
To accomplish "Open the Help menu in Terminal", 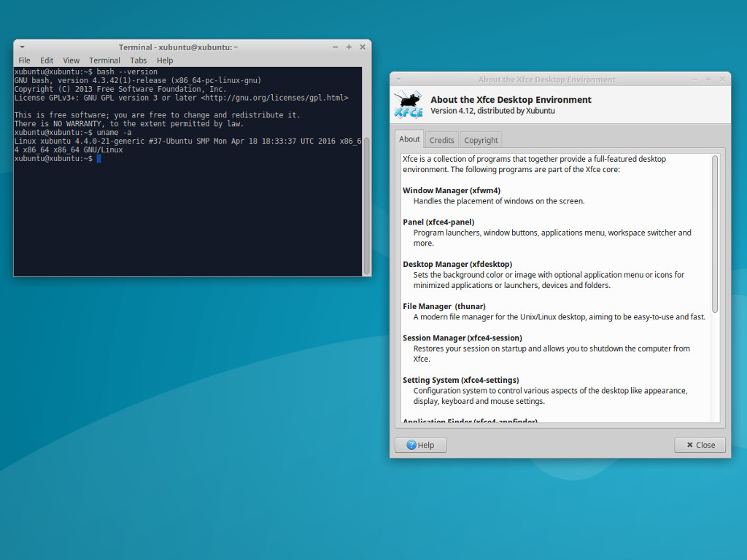I will tap(165, 61).
